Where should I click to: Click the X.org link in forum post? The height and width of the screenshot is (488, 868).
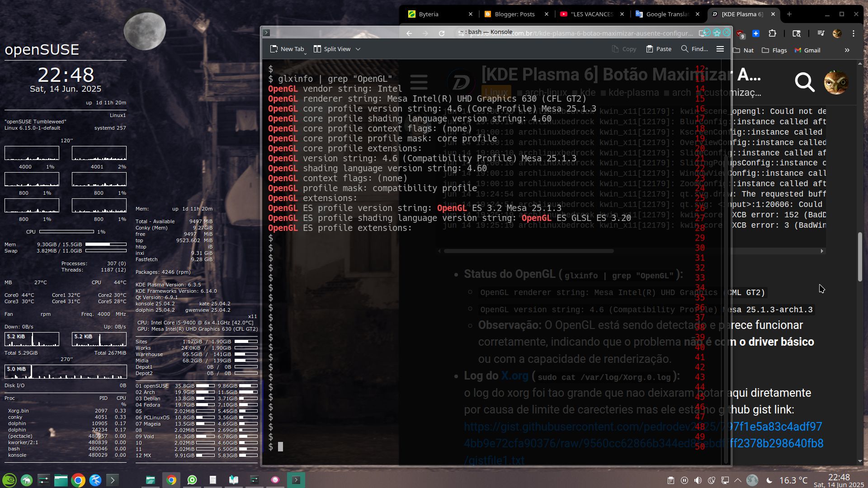(514, 376)
